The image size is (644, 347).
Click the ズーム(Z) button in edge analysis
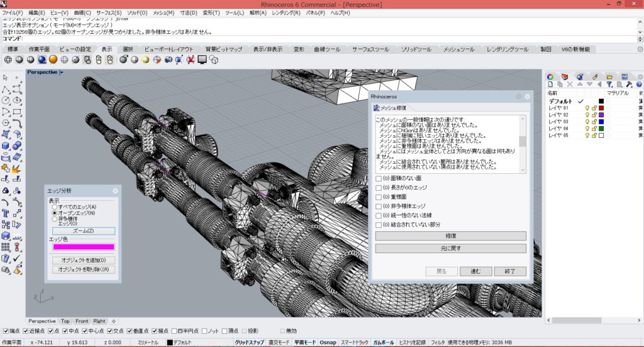point(83,231)
